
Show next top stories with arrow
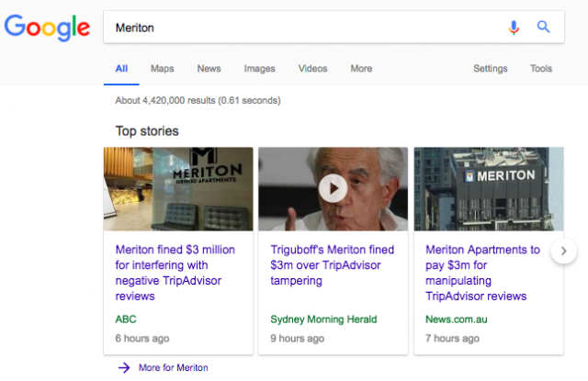[x=563, y=251]
